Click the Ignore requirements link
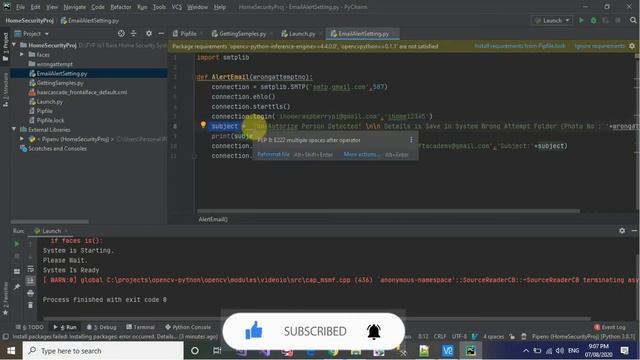 coord(599,46)
